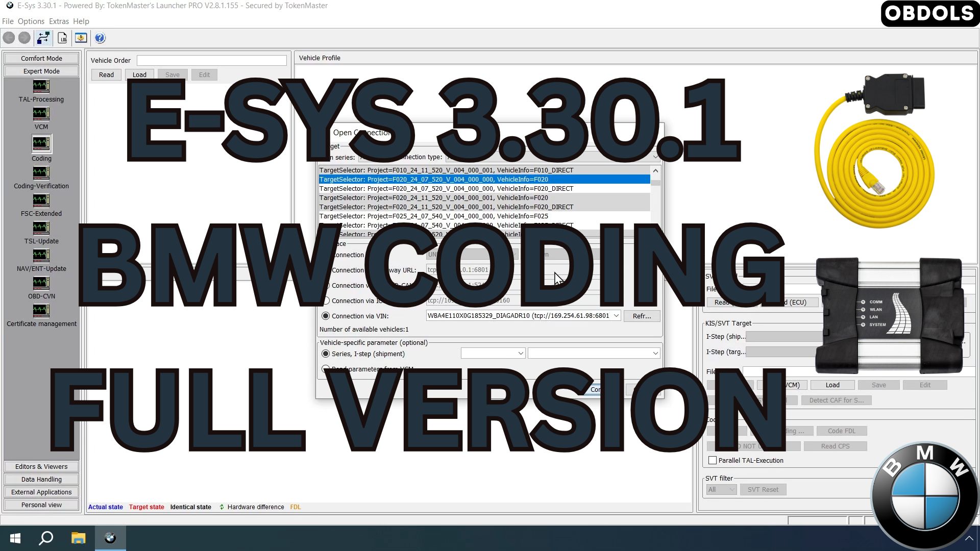Open External Applications section

41,492
